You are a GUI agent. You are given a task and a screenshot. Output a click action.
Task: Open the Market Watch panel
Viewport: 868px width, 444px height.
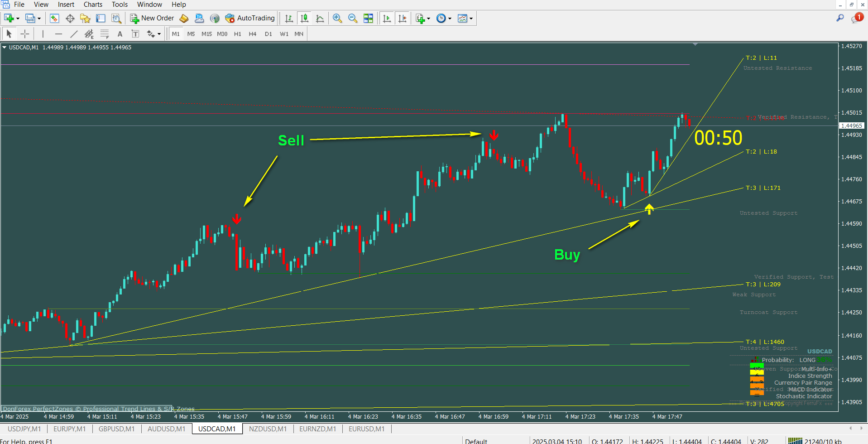point(54,18)
